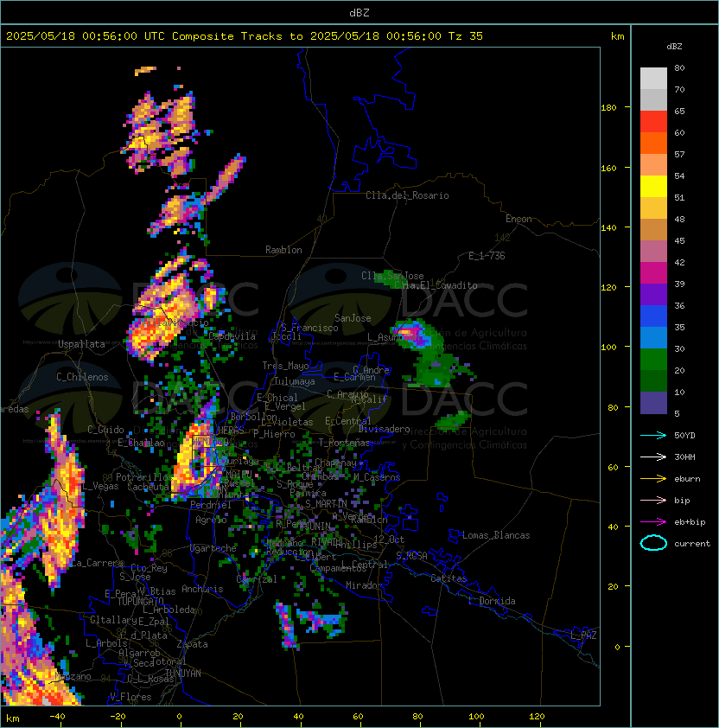Click the Composite Tracks timestamp header text
The width and height of the screenshot is (719, 728).
(x=245, y=35)
